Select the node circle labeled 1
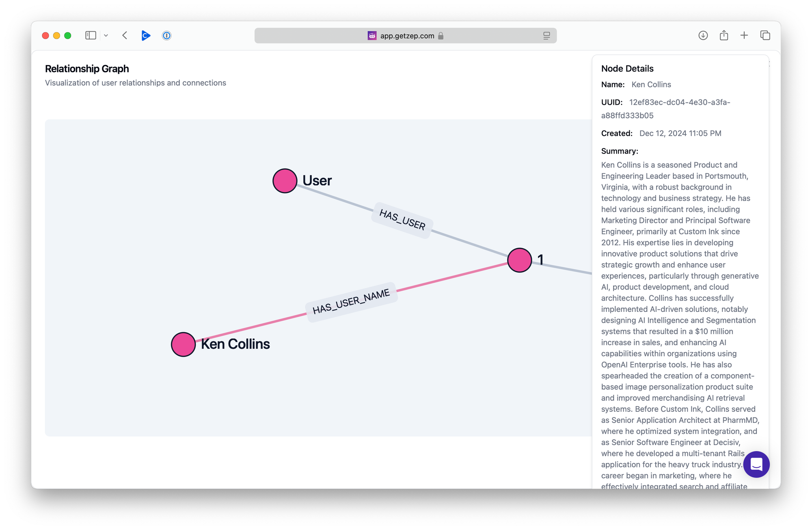Image resolution: width=812 pixels, height=530 pixels. click(519, 260)
